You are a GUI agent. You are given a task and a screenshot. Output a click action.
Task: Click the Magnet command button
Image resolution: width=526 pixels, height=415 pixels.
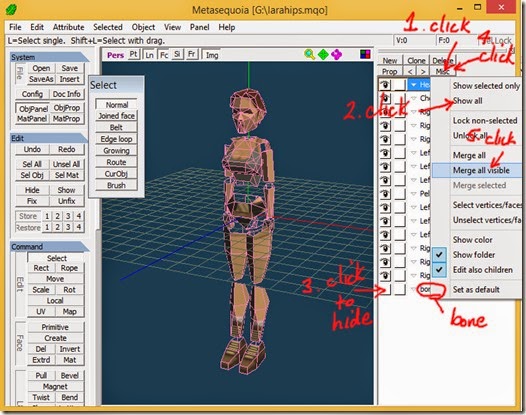tap(55, 386)
